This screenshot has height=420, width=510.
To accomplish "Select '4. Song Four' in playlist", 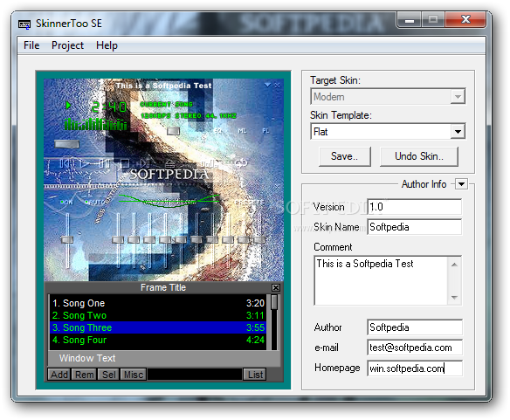I will pos(158,340).
